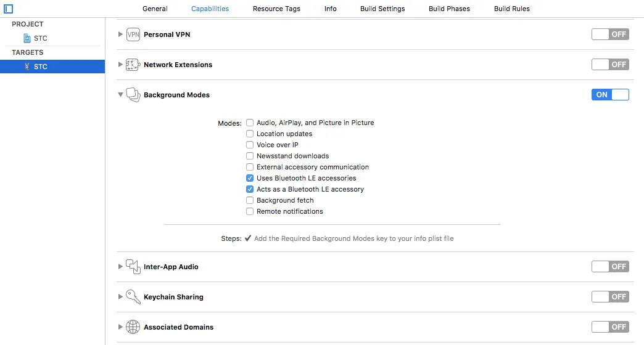Click the Network Extensions capability icon
The image size is (644, 345).
pyautogui.click(x=133, y=65)
